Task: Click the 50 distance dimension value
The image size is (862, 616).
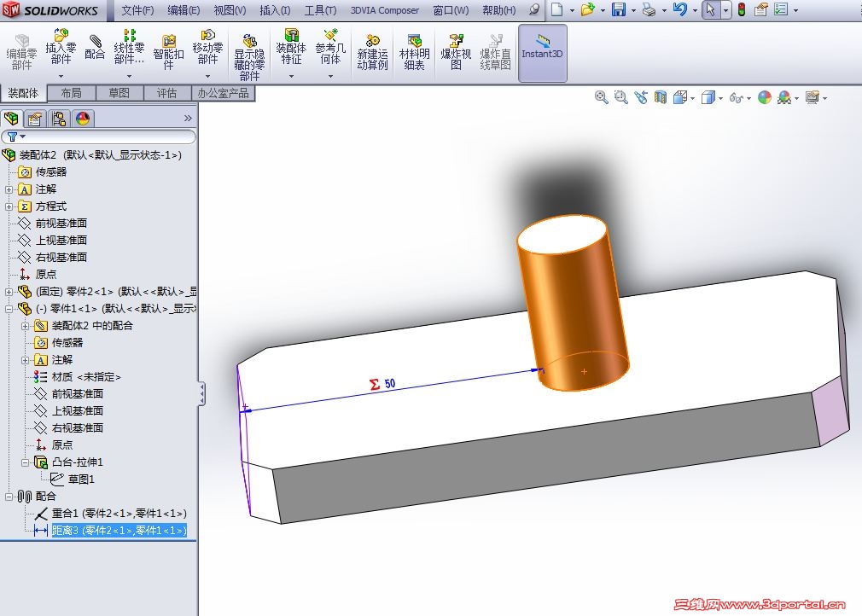Action: click(x=390, y=383)
